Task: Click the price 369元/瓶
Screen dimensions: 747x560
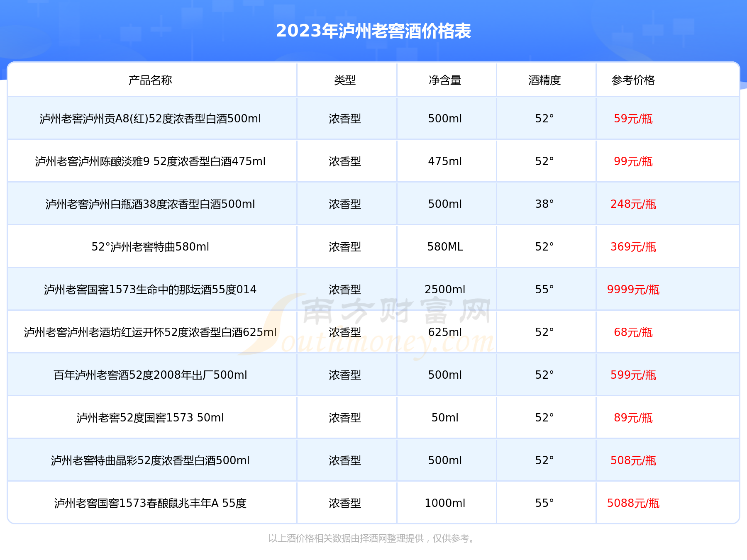Action: [x=633, y=247]
